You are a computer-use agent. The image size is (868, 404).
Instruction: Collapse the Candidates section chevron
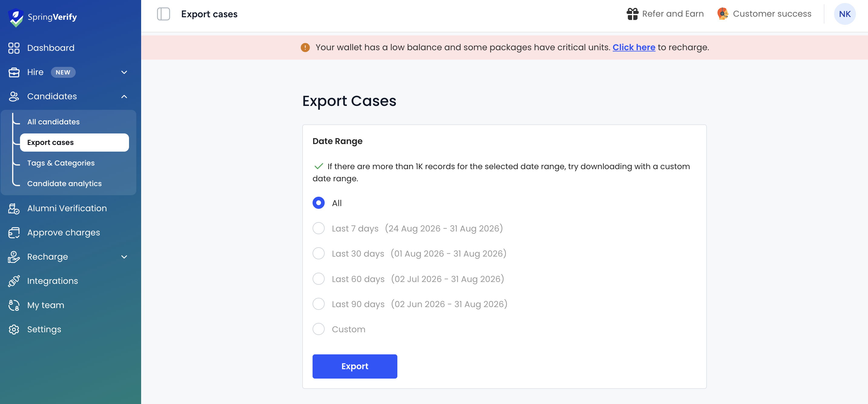pos(124,97)
